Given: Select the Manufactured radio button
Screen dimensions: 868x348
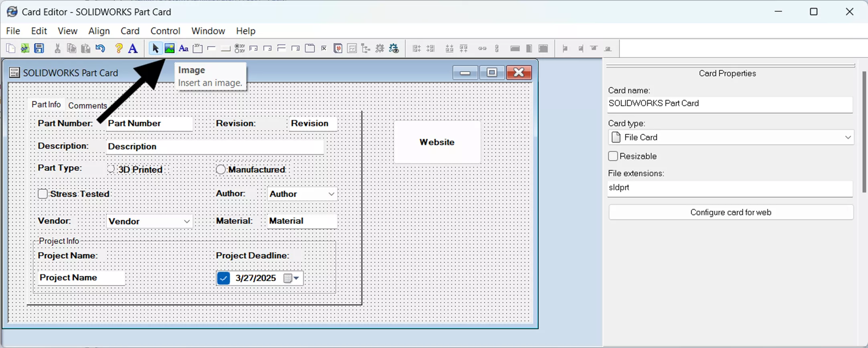Looking at the screenshot, I should click(x=221, y=169).
